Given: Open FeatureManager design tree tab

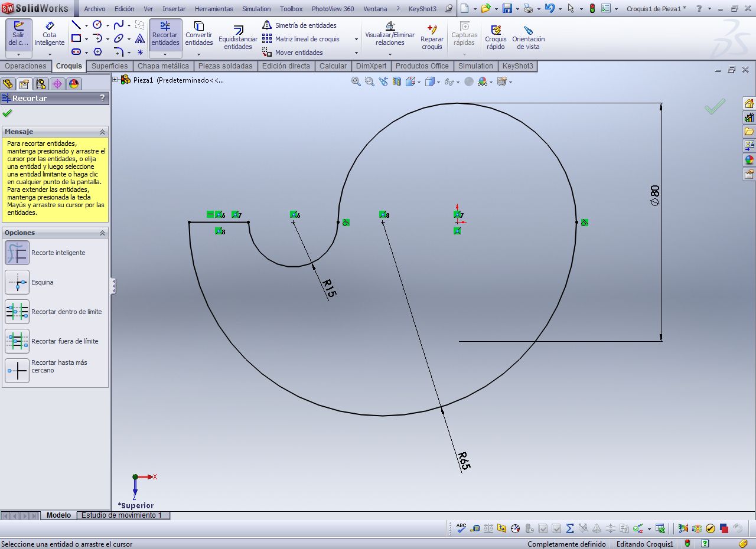Looking at the screenshot, I should (8, 84).
